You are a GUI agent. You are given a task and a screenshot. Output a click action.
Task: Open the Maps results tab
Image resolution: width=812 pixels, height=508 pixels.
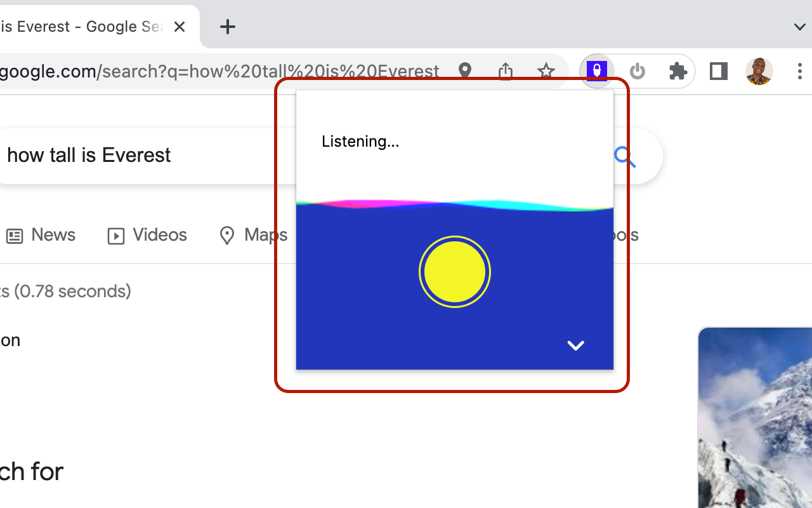tap(253, 236)
